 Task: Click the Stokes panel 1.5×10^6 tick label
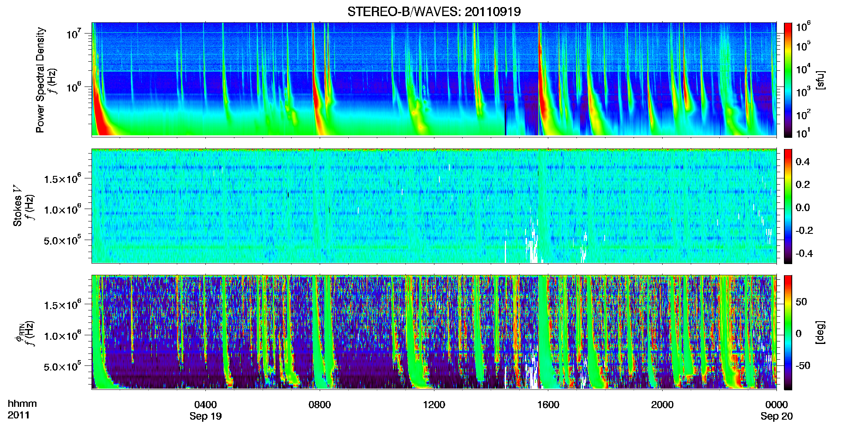tap(63, 179)
